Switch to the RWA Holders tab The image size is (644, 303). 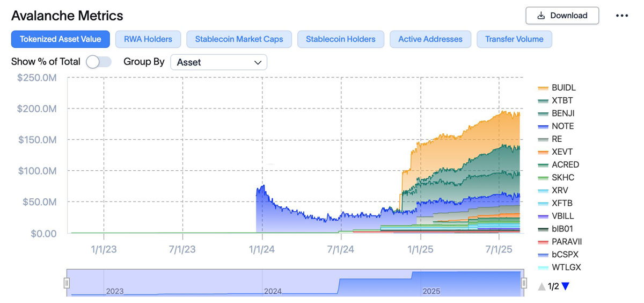click(x=148, y=39)
